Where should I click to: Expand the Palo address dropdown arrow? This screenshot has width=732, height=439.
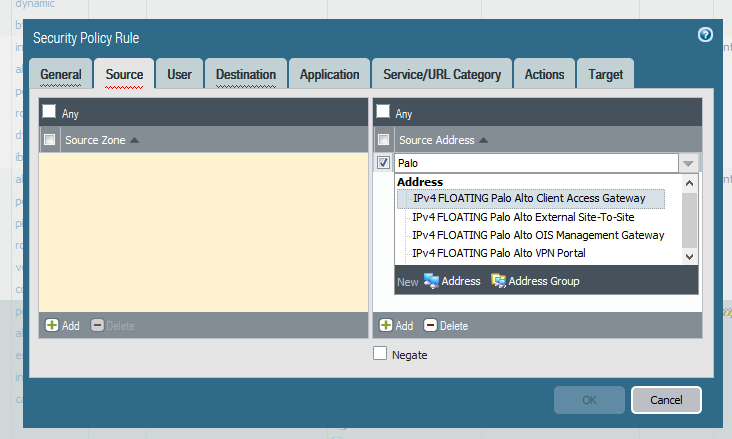687,163
